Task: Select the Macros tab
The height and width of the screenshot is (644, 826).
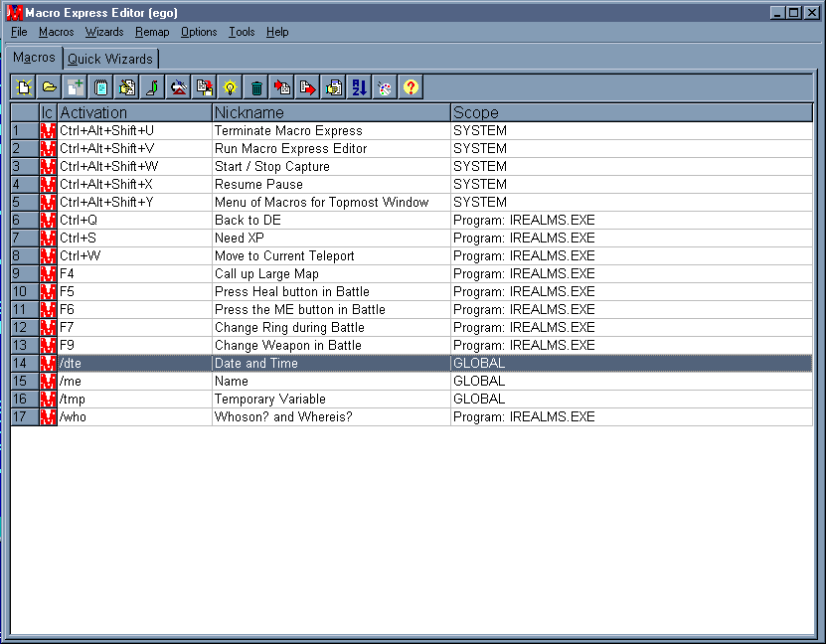Action: click(x=34, y=58)
